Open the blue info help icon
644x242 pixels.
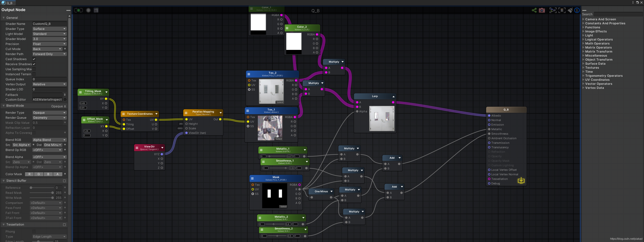(577, 10)
